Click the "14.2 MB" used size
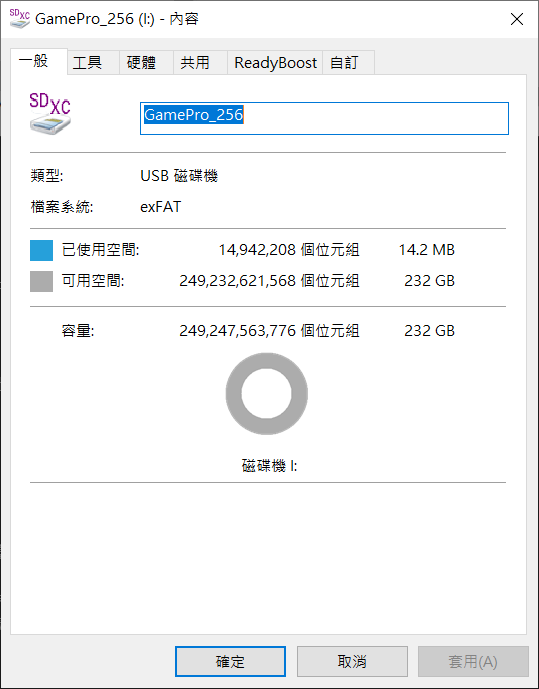Viewport: 539px width, 689px height. (427, 250)
